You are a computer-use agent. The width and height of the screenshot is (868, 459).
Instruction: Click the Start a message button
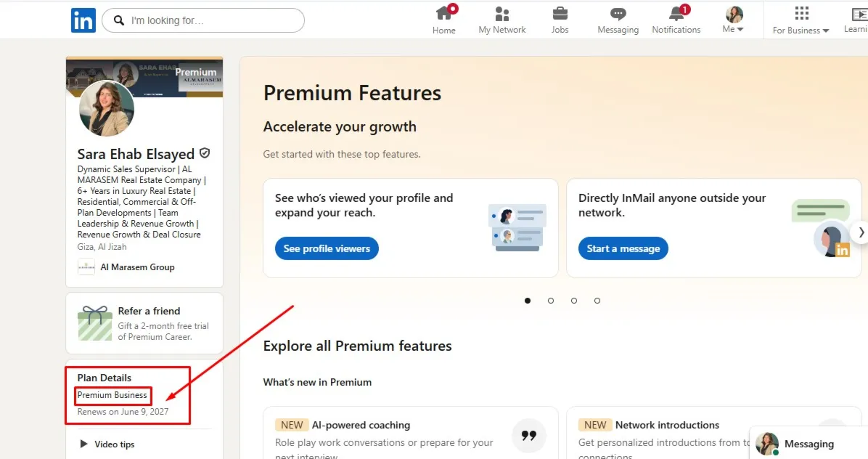(x=623, y=248)
